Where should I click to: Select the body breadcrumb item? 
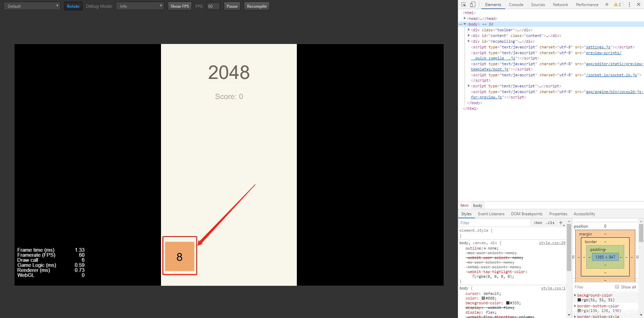tap(478, 206)
